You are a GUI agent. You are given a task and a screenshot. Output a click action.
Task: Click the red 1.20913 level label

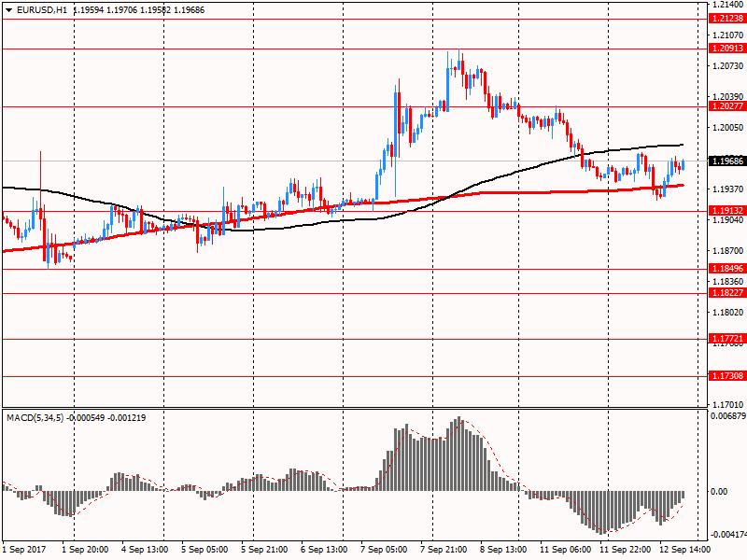[727, 49]
